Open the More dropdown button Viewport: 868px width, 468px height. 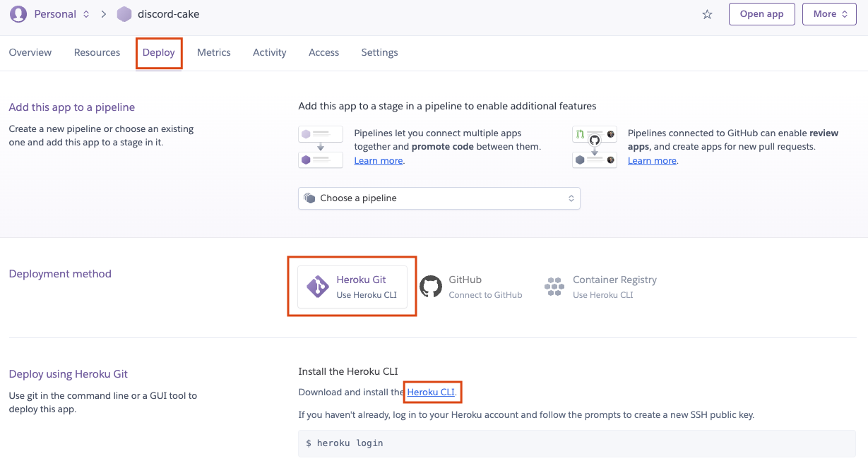click(829, 14)
